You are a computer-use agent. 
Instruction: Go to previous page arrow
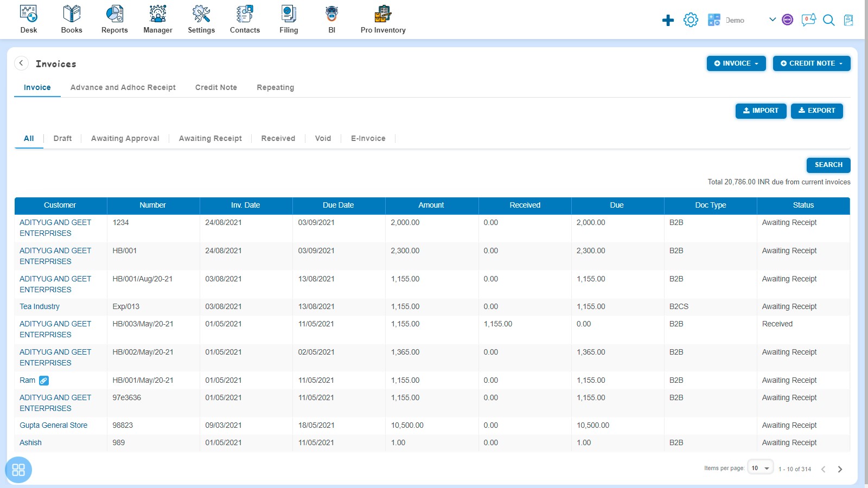tap(823, 469)
